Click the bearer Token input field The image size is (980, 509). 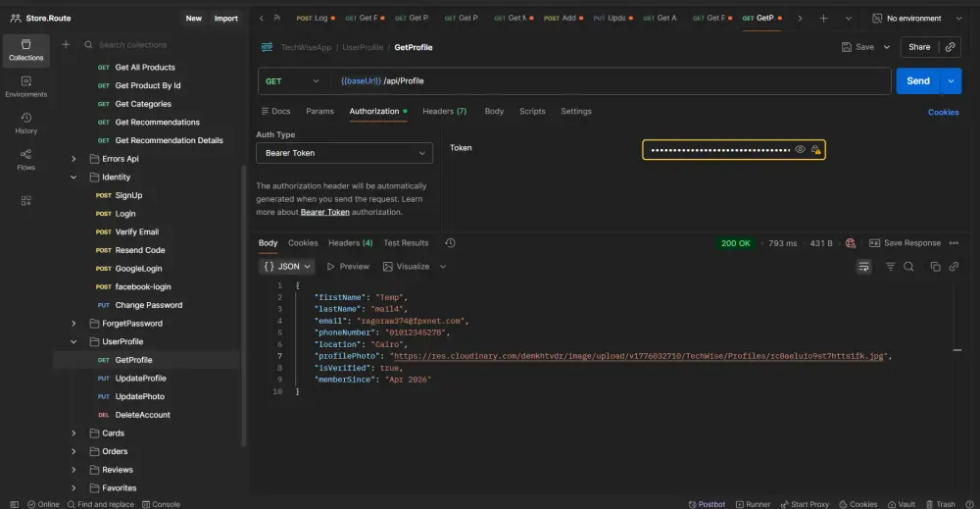point(720,149)
